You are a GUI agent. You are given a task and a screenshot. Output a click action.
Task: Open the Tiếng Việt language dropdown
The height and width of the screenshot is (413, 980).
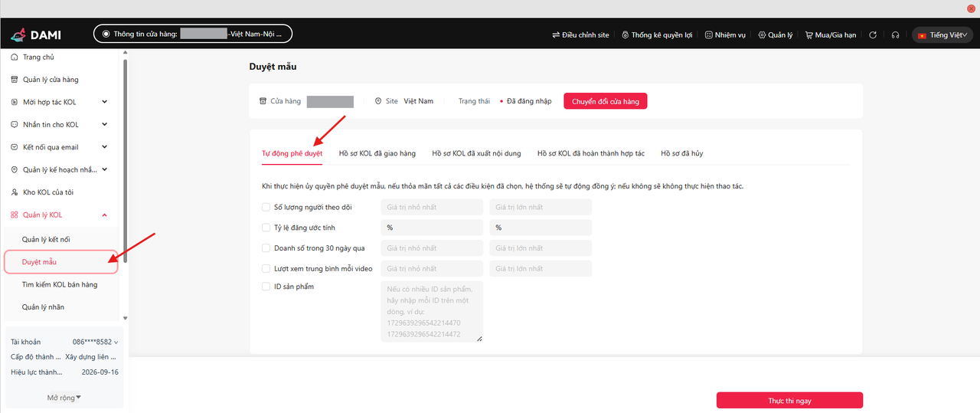(942, 34)
